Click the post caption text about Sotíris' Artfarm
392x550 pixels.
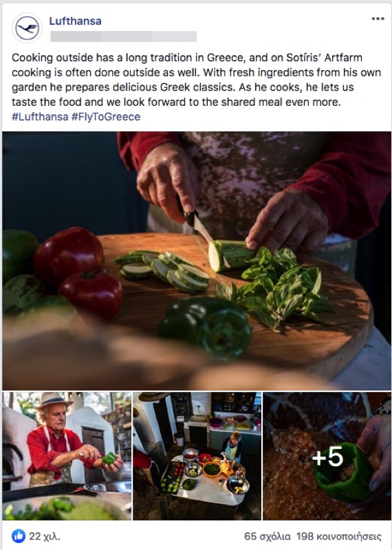pyautogui.click(x=196, y=80)
